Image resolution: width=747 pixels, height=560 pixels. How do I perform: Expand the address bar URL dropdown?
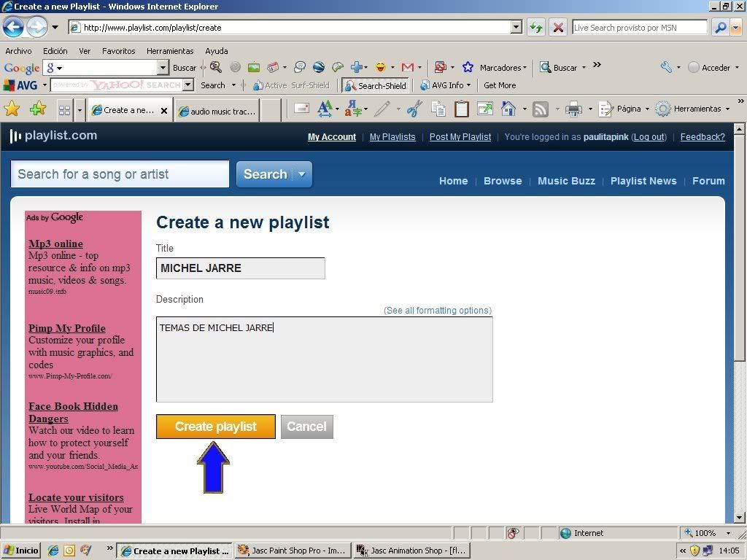coord(516,28)
